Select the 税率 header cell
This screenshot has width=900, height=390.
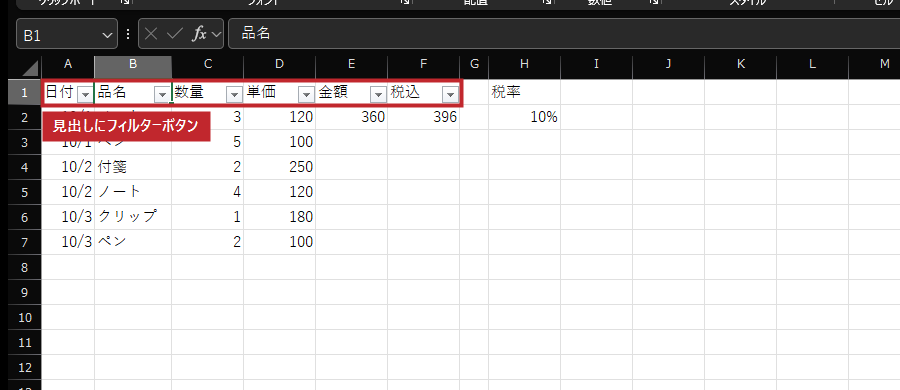click(x=524, y=92)
